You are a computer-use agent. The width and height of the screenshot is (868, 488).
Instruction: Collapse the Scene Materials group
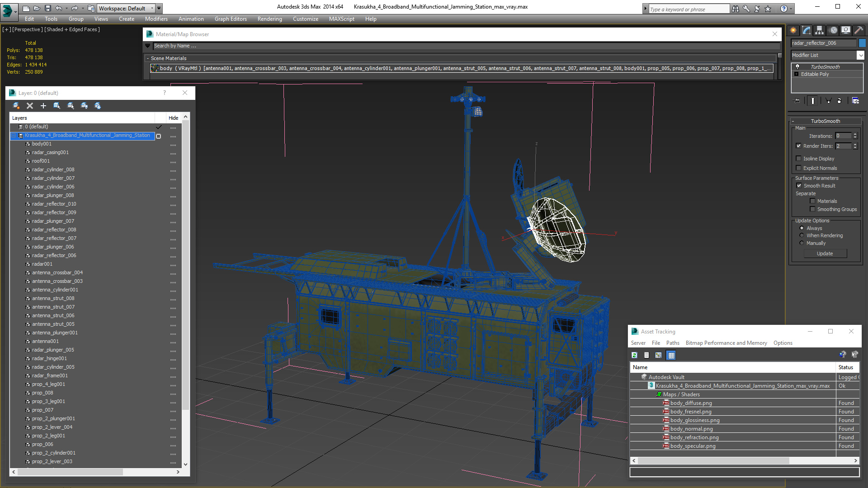pos(148,58)
